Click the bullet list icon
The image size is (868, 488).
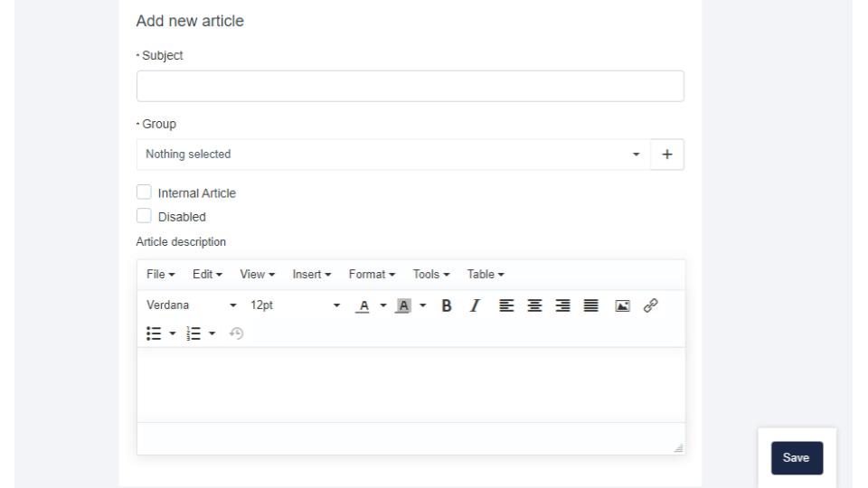coord(153,333)
